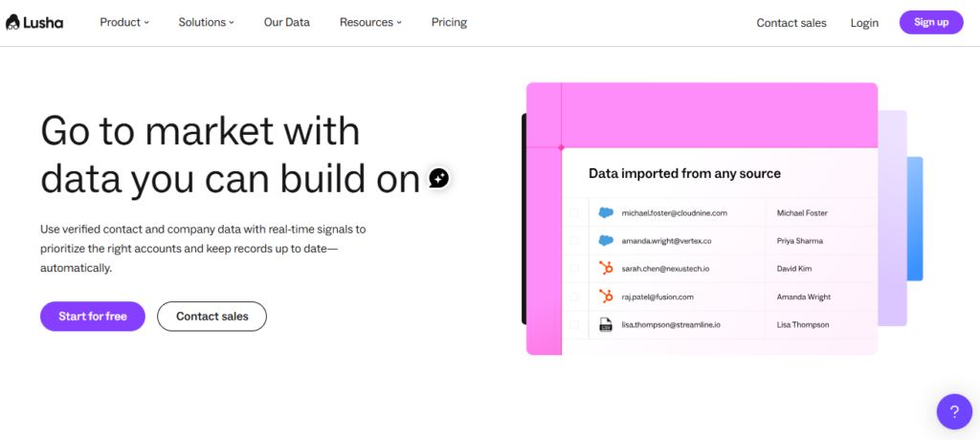Open the purple help question mark bubble
The height and width of the screenshot is (440, 980).
pos(954,411)
